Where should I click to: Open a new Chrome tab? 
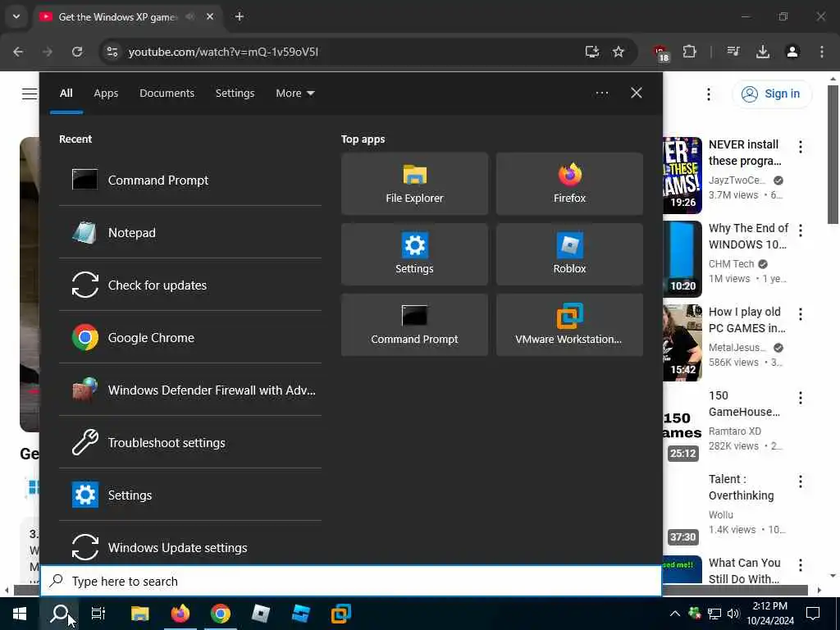click(x=239, y=16)
